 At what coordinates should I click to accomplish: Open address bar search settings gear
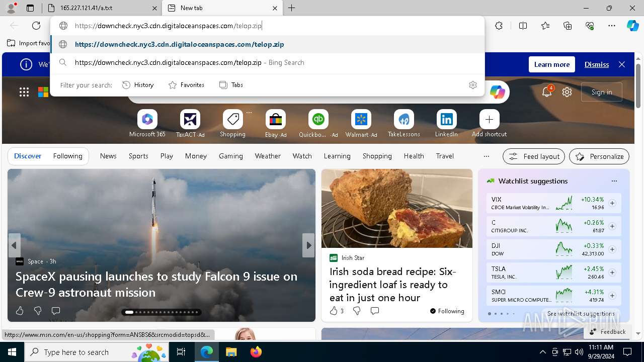coord(472,85)
